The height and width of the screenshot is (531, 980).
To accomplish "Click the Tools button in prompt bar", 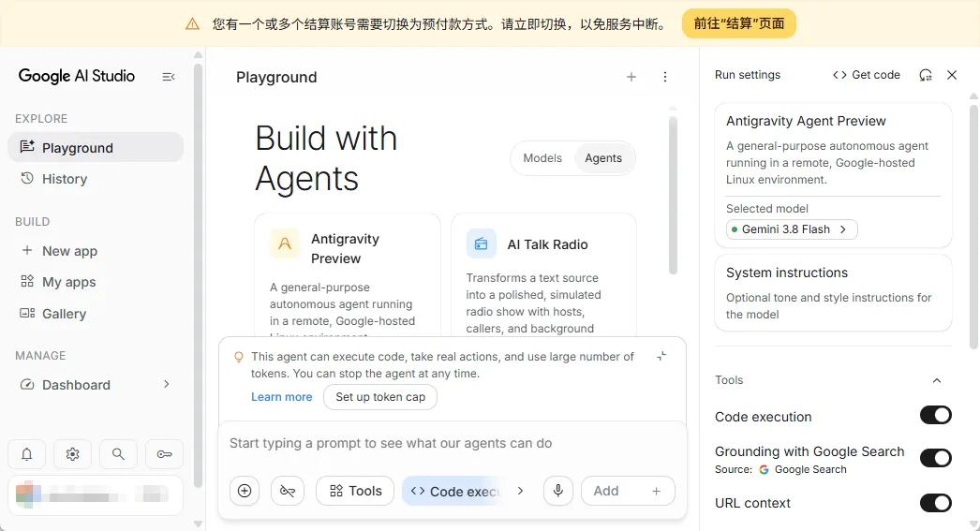I will (355, 491).
